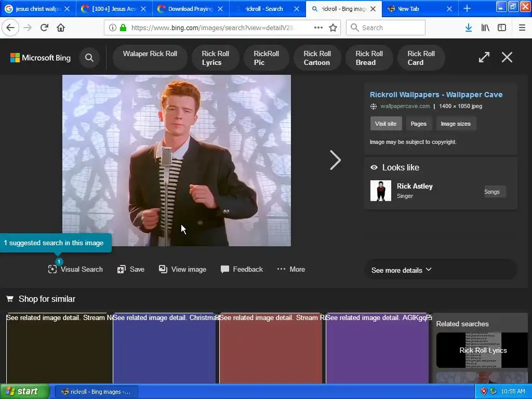532x399 pixels.
Task: Close the Bing image detail view
Action: [x=507, y=57]
